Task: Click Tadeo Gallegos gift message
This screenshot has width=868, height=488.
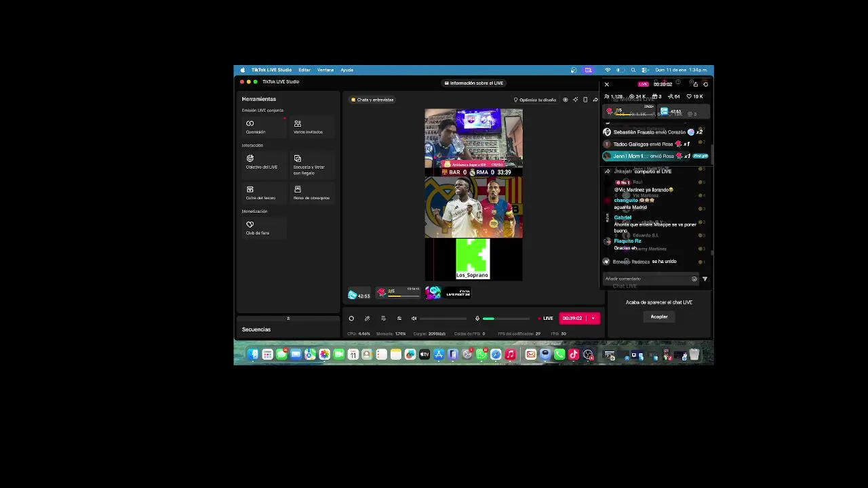Action: (x=646, y=144)
